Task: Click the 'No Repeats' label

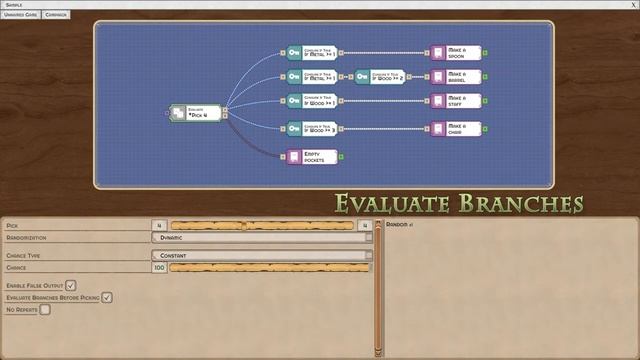Action: pos(22,310)
